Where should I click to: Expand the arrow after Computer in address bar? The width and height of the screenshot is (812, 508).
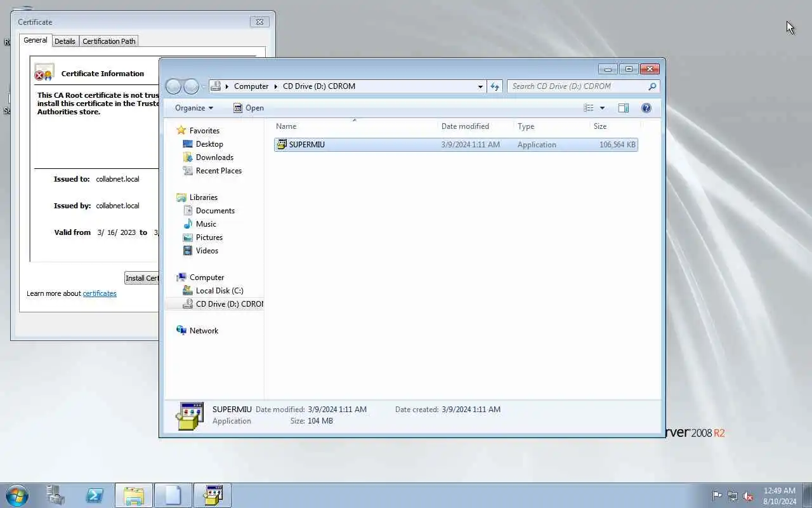275,86
